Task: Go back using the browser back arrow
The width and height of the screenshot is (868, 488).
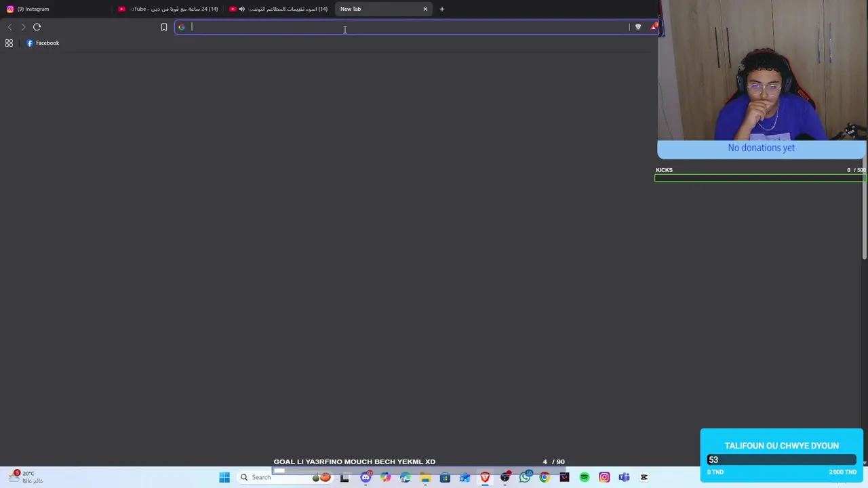Action: pos(9,27)
